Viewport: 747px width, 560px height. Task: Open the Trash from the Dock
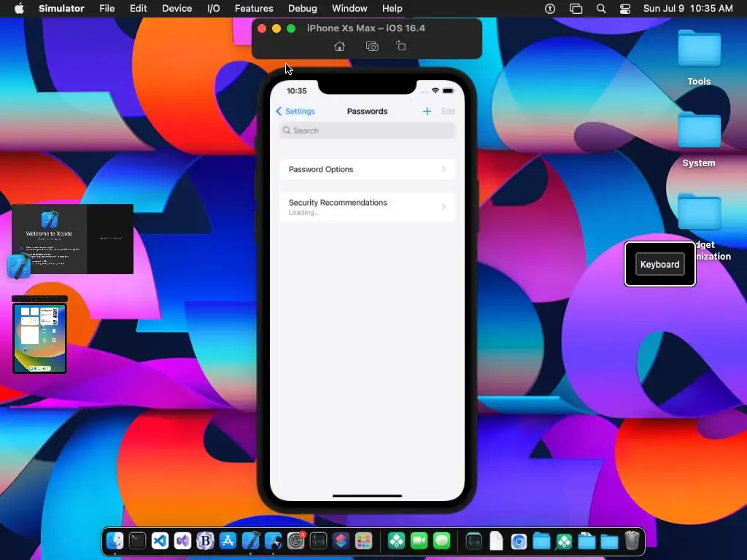632,540
